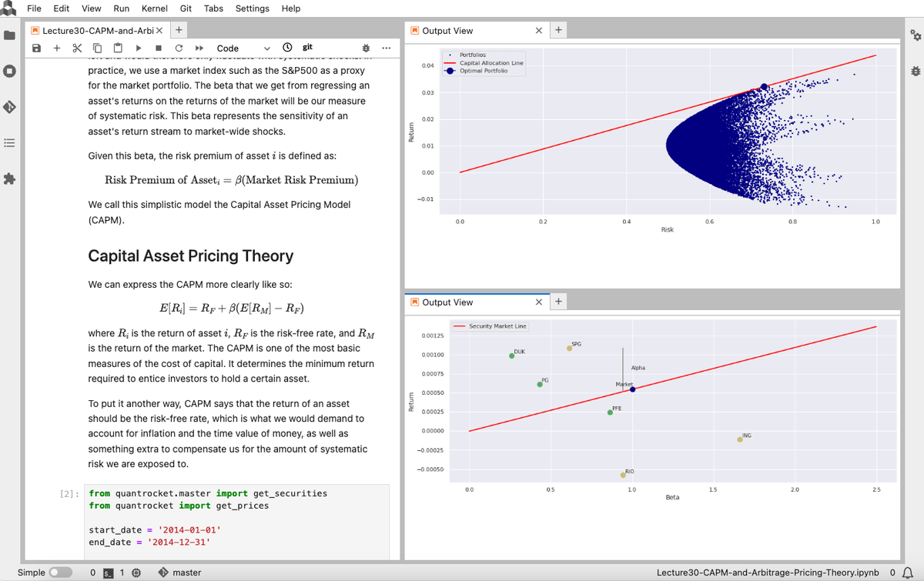Click the git button in notebook toolbar

tap(307, 47)
